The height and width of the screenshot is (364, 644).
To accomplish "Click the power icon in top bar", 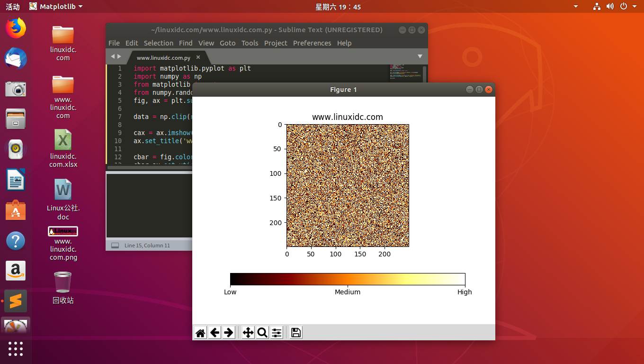I will (x=624, y=7).
